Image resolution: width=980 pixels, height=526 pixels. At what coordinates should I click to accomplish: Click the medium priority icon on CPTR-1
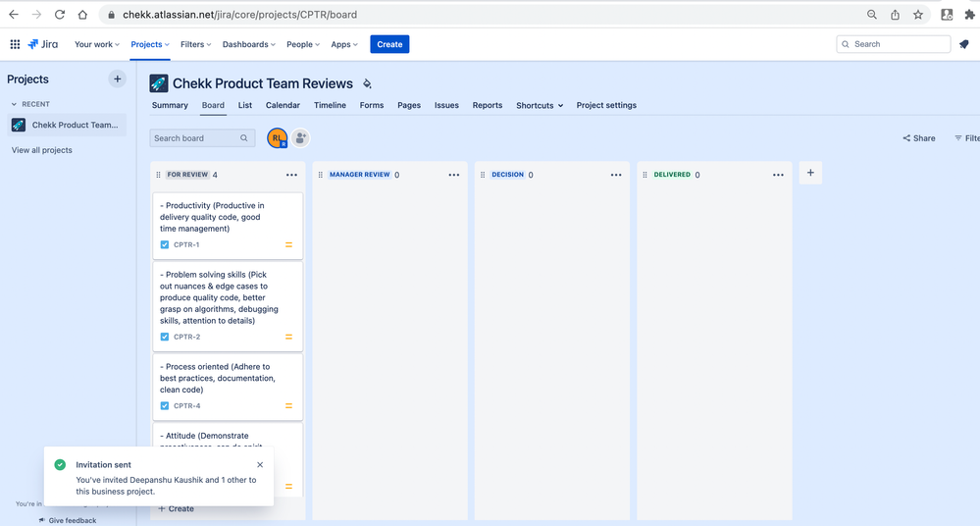288,245
